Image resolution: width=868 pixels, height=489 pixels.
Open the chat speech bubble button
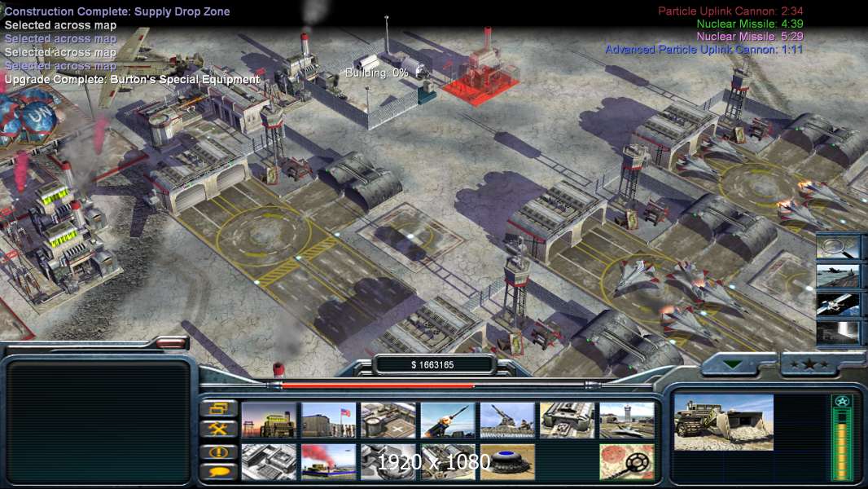(x=219, y=472)
